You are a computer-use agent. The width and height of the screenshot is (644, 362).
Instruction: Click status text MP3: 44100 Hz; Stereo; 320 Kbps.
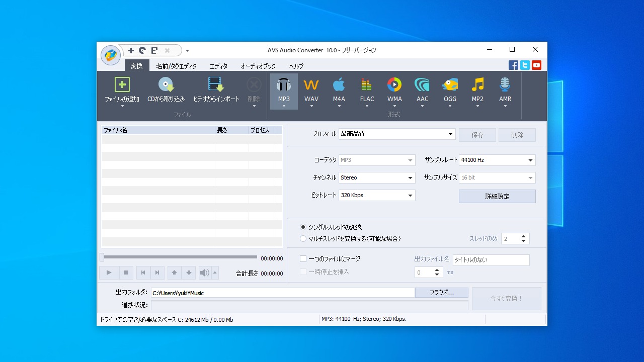(364, 319)
